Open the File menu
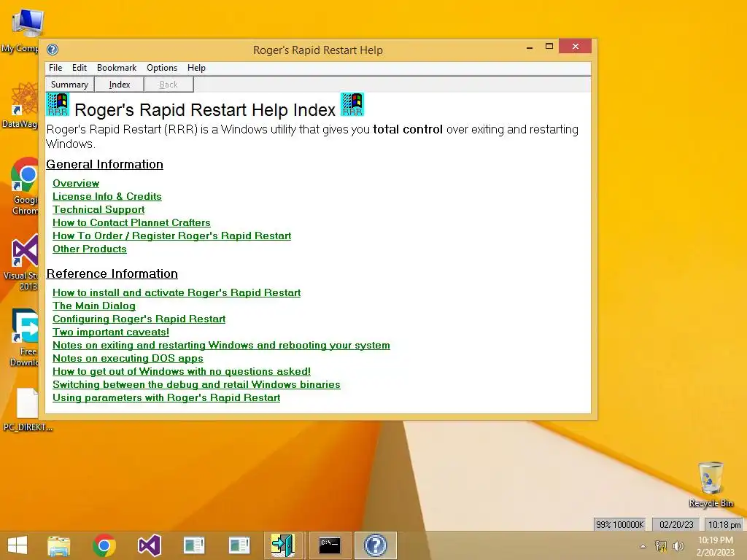747x560 pixels. pyautogui.click(x=55, y=68)
